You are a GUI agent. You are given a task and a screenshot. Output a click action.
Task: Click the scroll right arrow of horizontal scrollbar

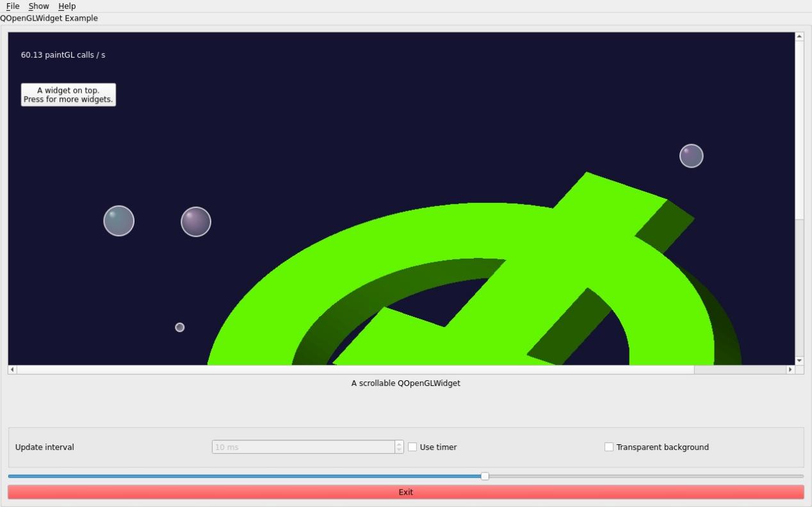coord(790,369)
